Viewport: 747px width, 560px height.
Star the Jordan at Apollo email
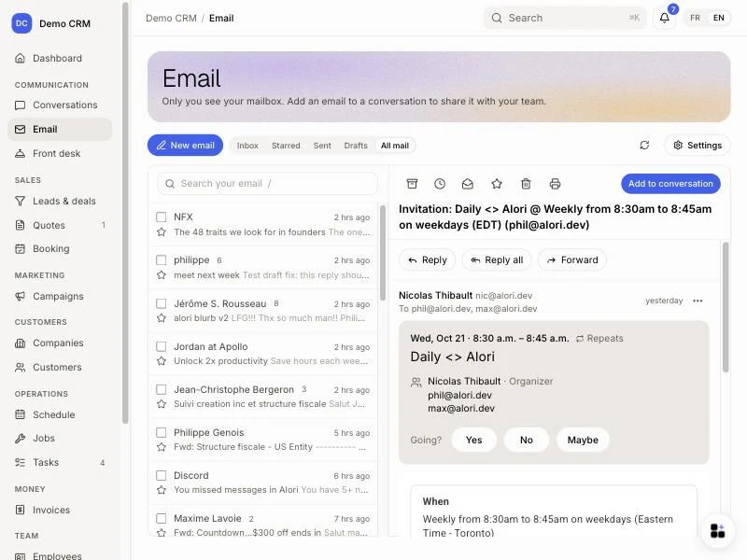[x=162, y=361]
